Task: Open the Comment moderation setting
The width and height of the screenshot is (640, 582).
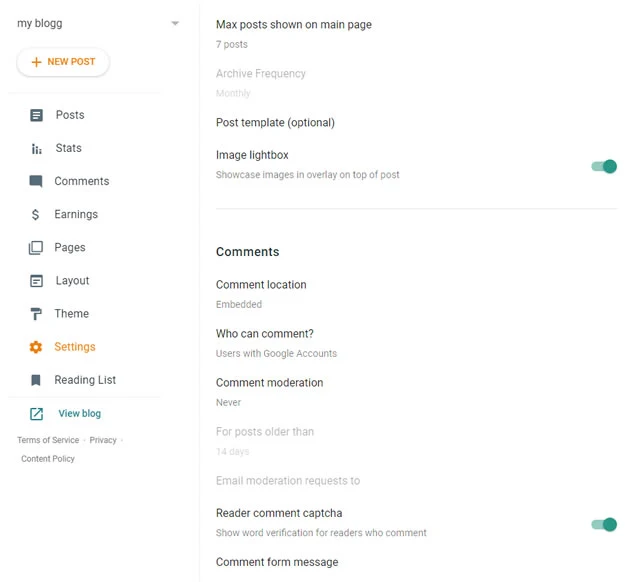Action: coord(269,383)
